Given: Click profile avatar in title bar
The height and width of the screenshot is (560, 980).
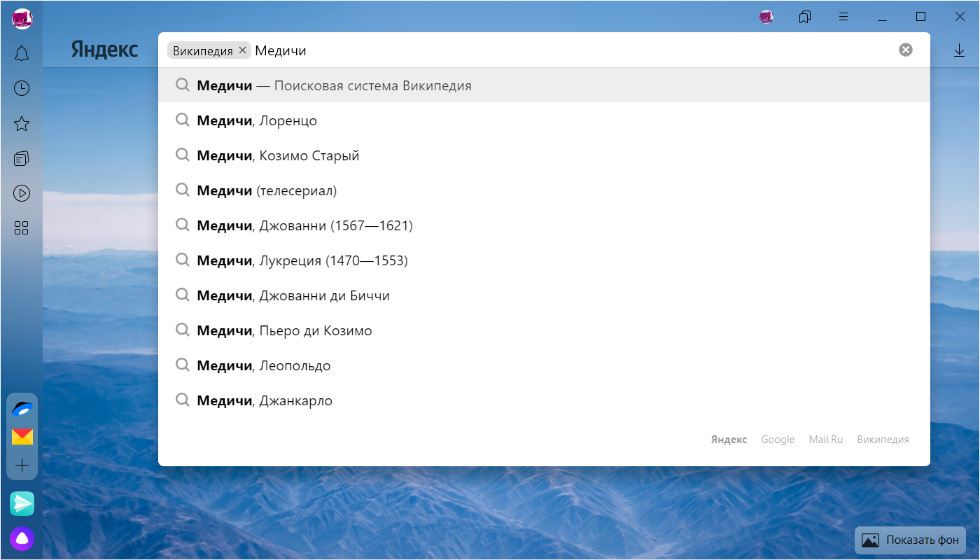Looking at the screenshot, I should pyautogui.click(x=766, y=17).
